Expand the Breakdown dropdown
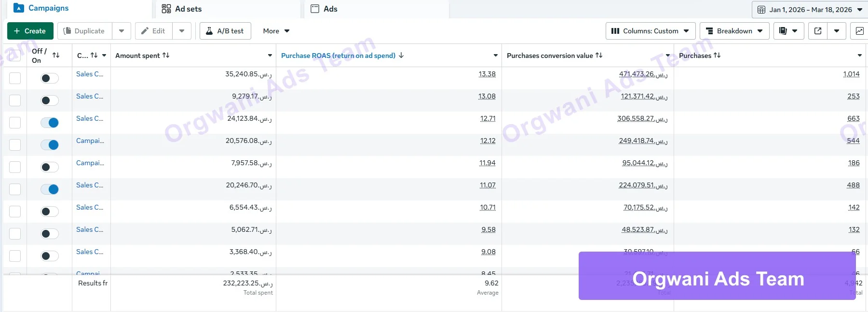The width and height of the screenshot is (868, 312). coord(734,31)
